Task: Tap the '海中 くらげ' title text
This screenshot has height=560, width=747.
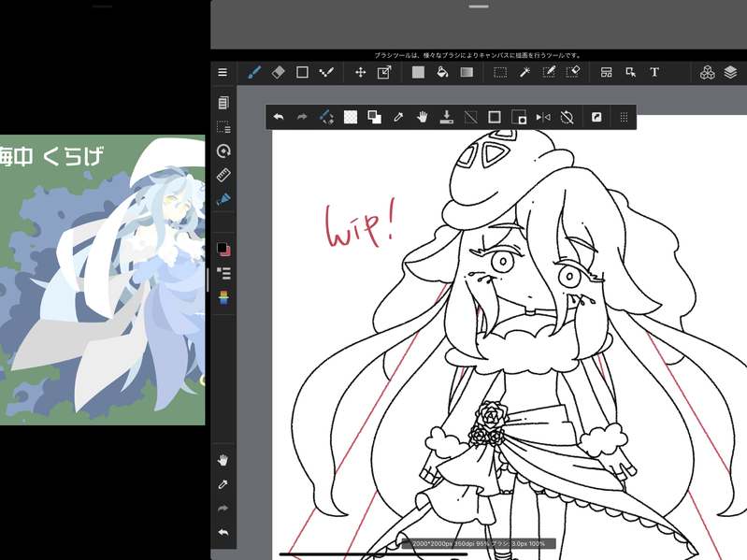Action: click(x=51, y=157)
